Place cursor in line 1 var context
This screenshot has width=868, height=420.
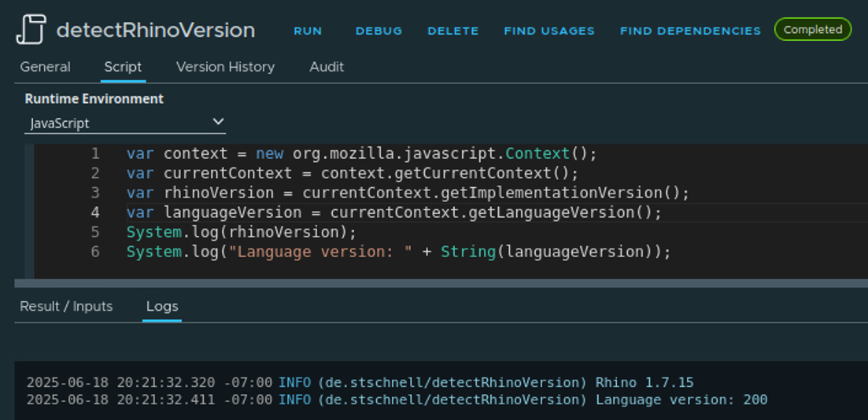click(176, 153)
